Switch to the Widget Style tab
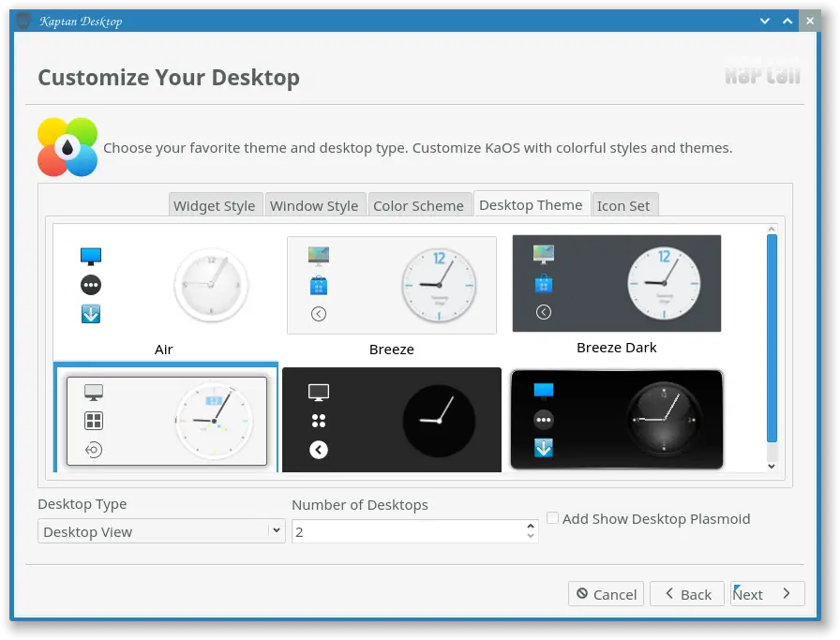Screen dimensions: 840x640 click(x=215, y=205)
